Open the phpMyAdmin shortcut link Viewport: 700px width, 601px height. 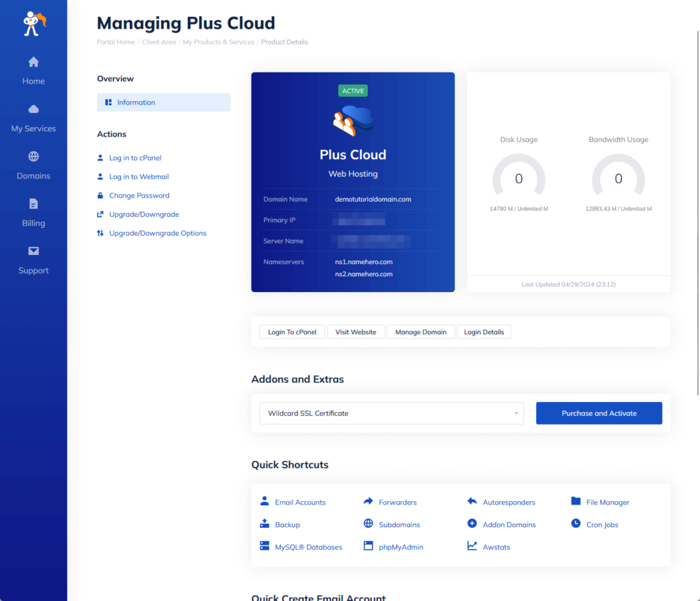[x=401, y=547]
